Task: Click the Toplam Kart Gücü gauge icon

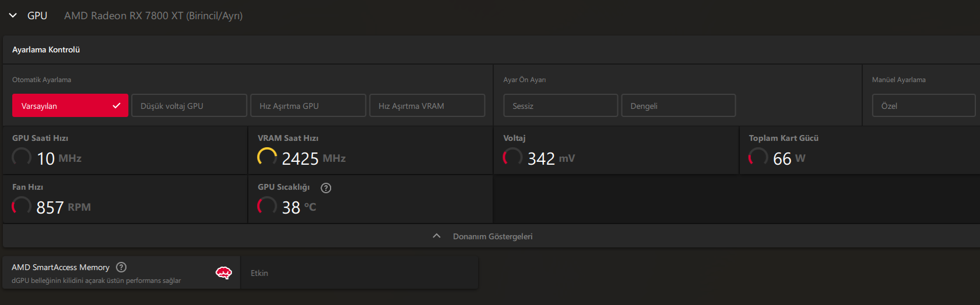Action: pos(758,157)
